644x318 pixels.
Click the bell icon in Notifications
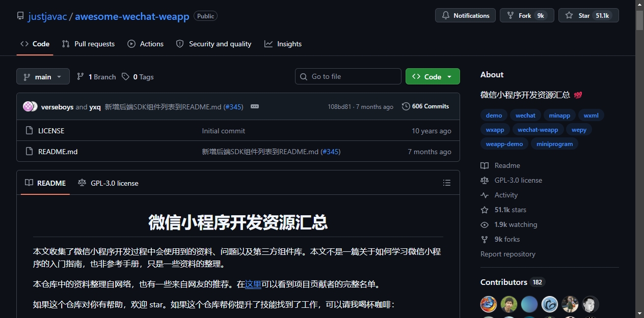point(445,15)
